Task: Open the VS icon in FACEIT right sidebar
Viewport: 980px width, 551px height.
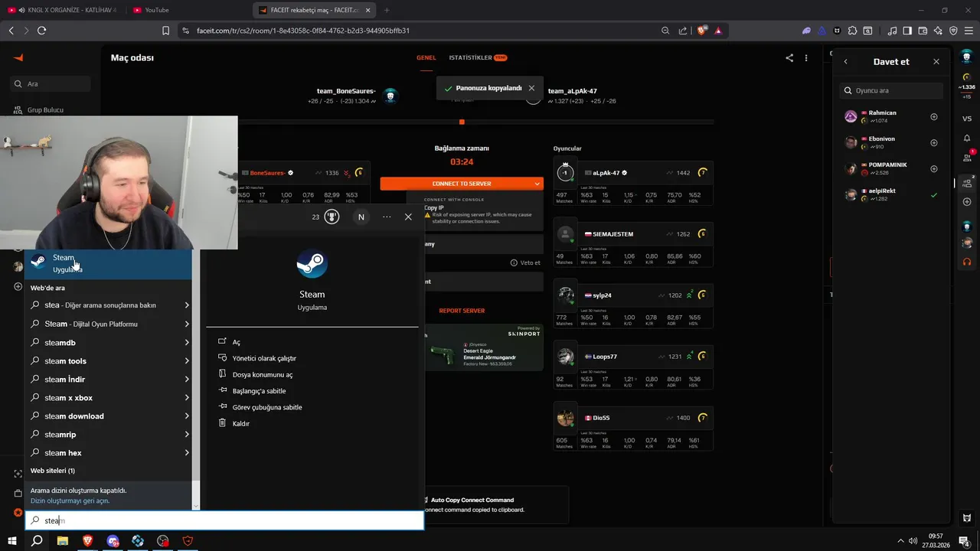Action: (967, 119)
